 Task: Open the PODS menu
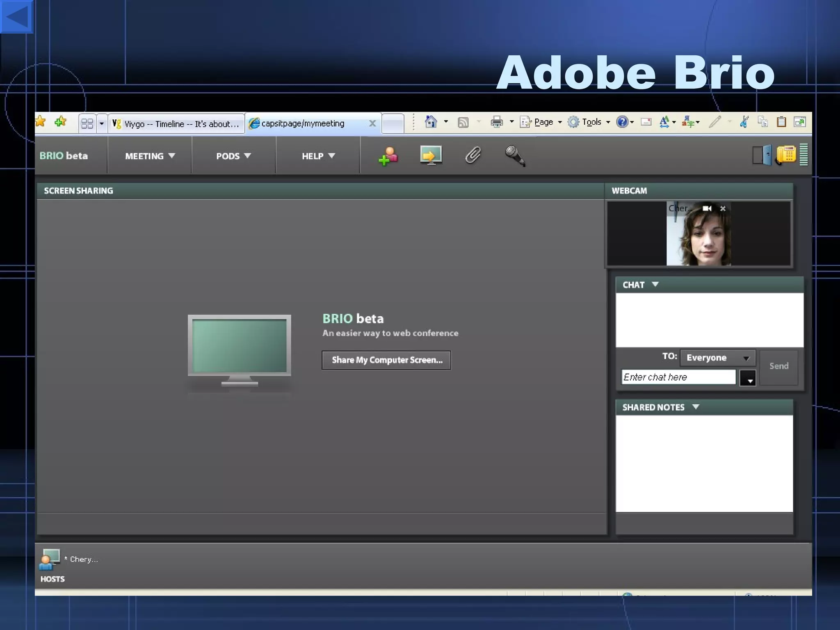click(233, 156)
